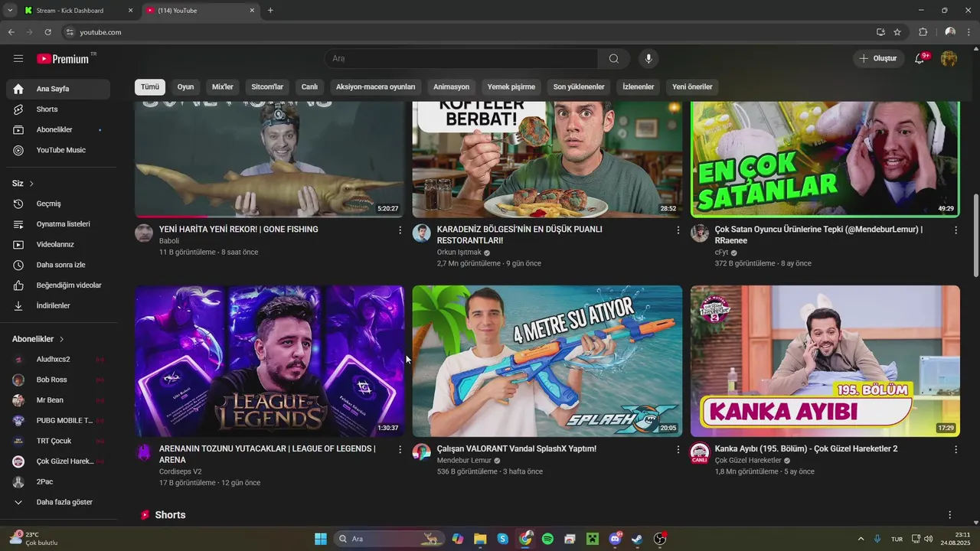Open cFyt channel avatar
Image resolution: width=980 pixels, height=551 pixels.
(x=700, y=233)
